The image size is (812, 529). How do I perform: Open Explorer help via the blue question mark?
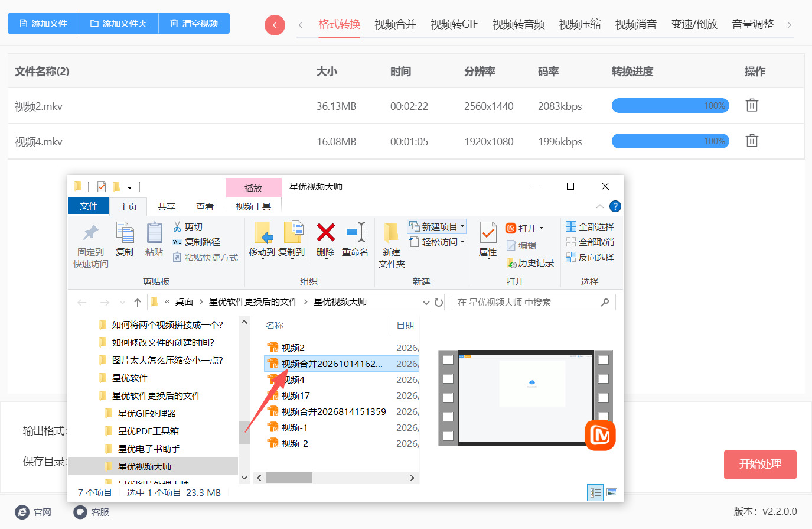[615, 206]
